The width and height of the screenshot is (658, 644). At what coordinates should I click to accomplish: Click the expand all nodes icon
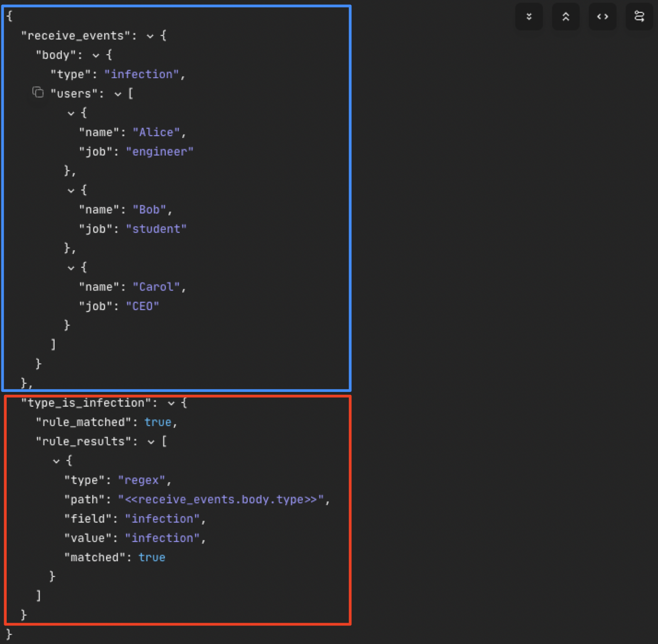[x=529, y=17]
